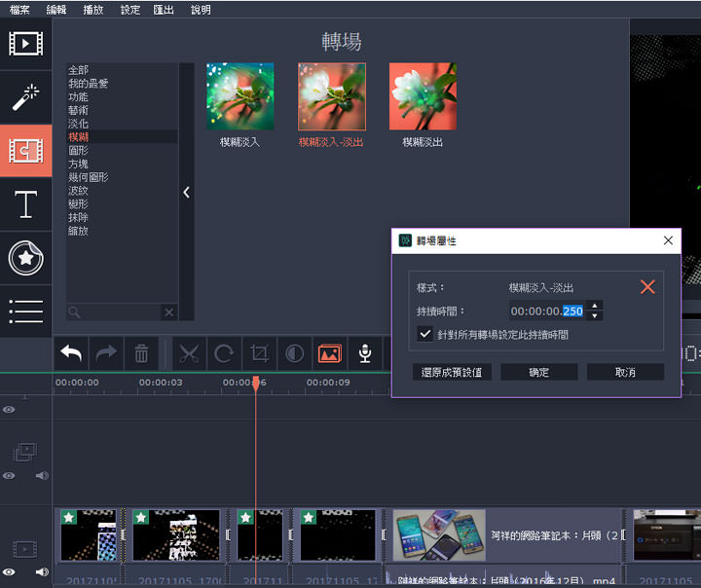
Task: Collapse the category list with chevron
Action: (186, 193)
